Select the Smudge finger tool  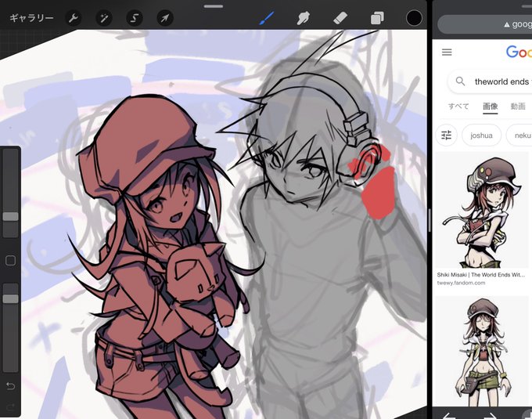coord(303,18)
